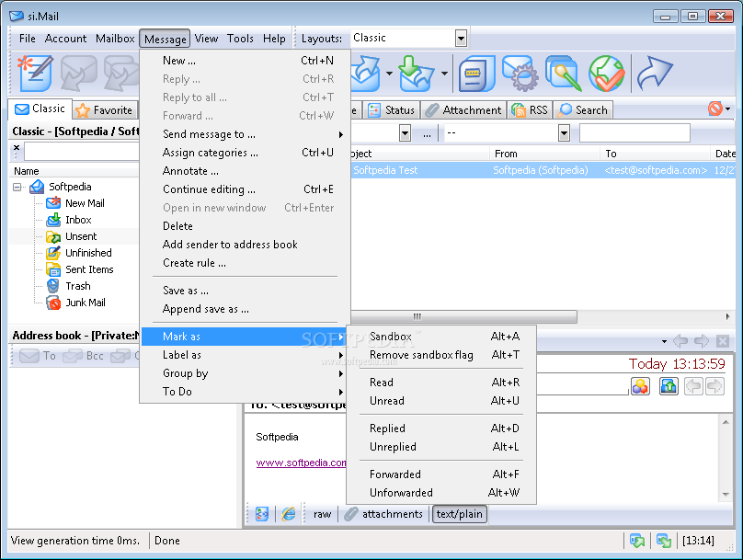Screen dimensions: 743x560
Task: Select the Softpedia Test message row
Action: (x=543, y=170)
